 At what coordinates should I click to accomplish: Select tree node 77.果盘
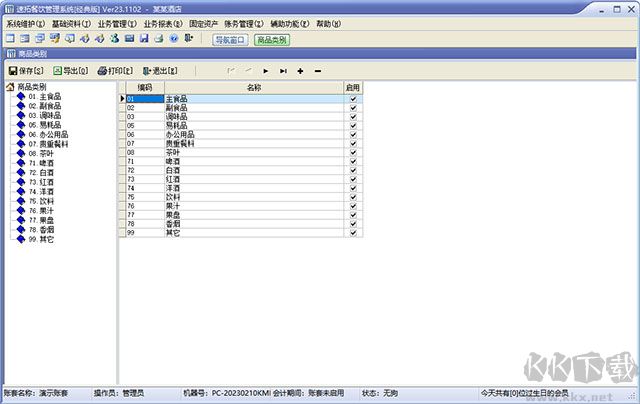tap(41, 220)
